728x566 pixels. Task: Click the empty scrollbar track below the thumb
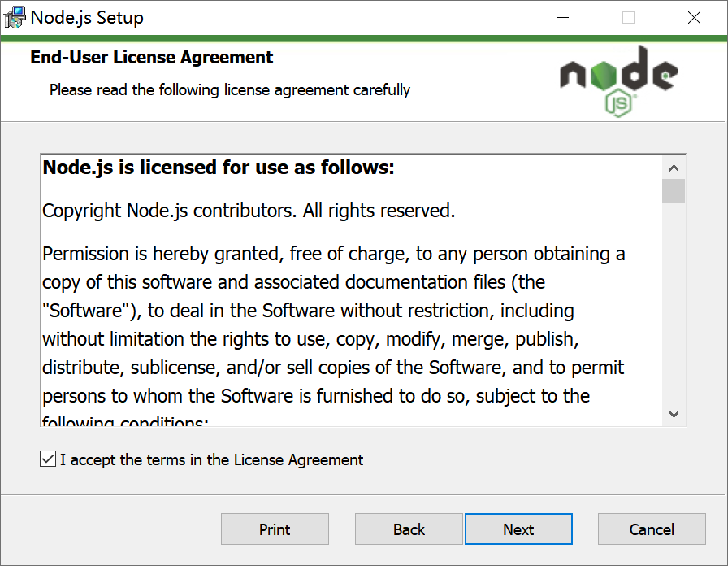click(674, 309)
